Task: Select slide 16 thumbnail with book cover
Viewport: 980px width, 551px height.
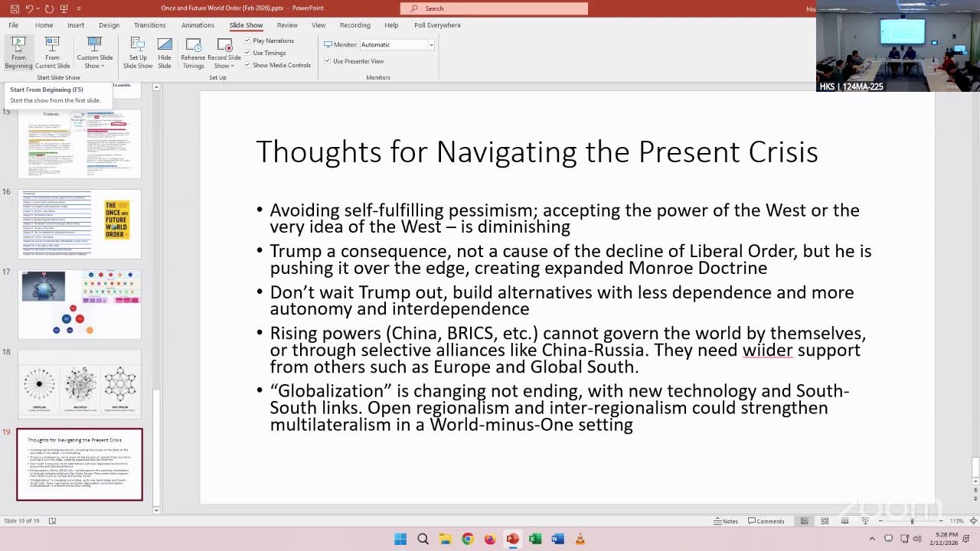Action: (x=80, y=224)
